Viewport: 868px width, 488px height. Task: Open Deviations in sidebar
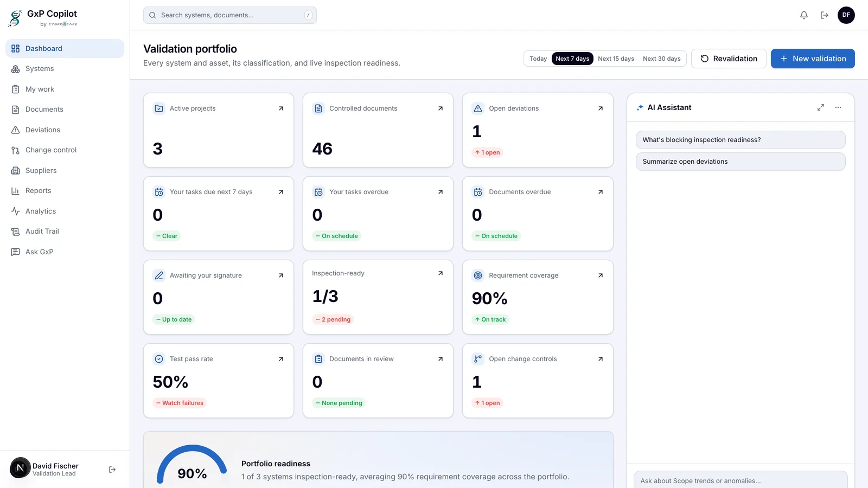[65, 130]
